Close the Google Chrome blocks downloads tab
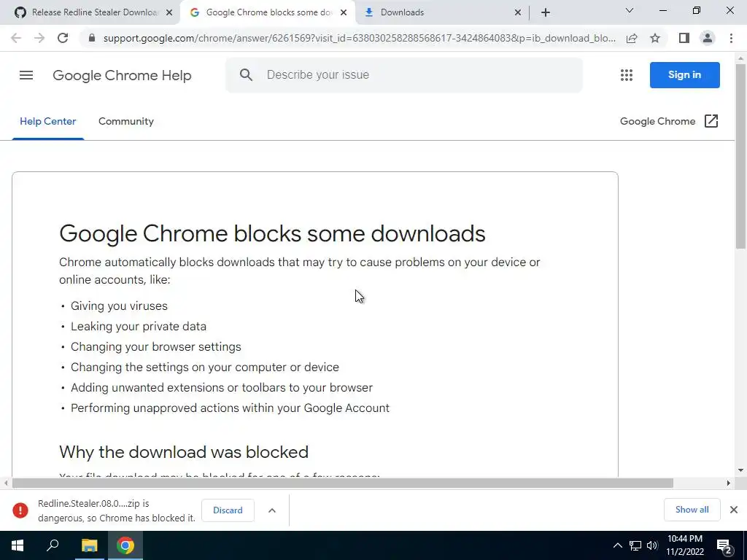 [344, 13]
